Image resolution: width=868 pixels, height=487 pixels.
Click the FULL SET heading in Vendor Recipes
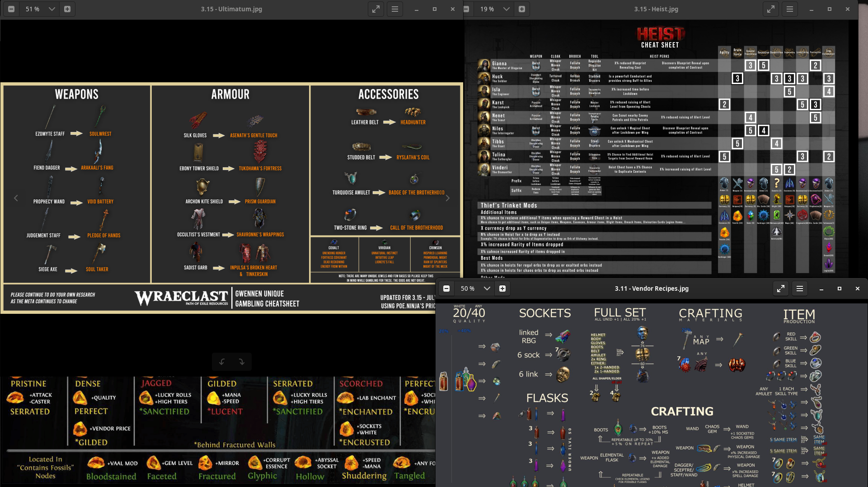pyautogui.click(x=620, y=313)
